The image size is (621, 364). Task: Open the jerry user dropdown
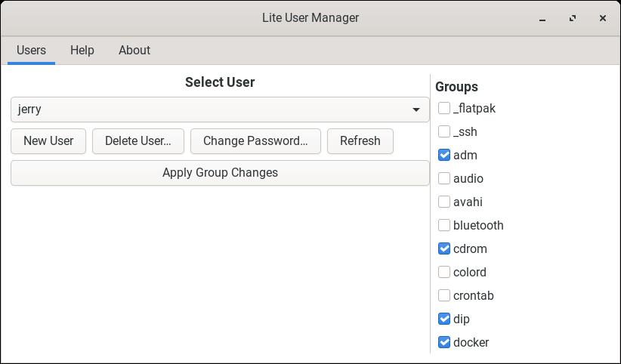coord(220,110)
